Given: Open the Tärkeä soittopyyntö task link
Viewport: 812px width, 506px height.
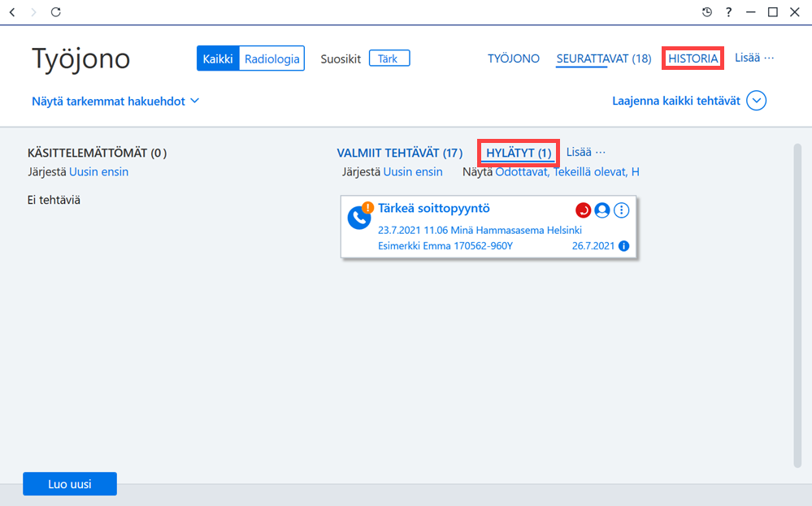Looking at the screenshot, I should [x=434, y=208].
